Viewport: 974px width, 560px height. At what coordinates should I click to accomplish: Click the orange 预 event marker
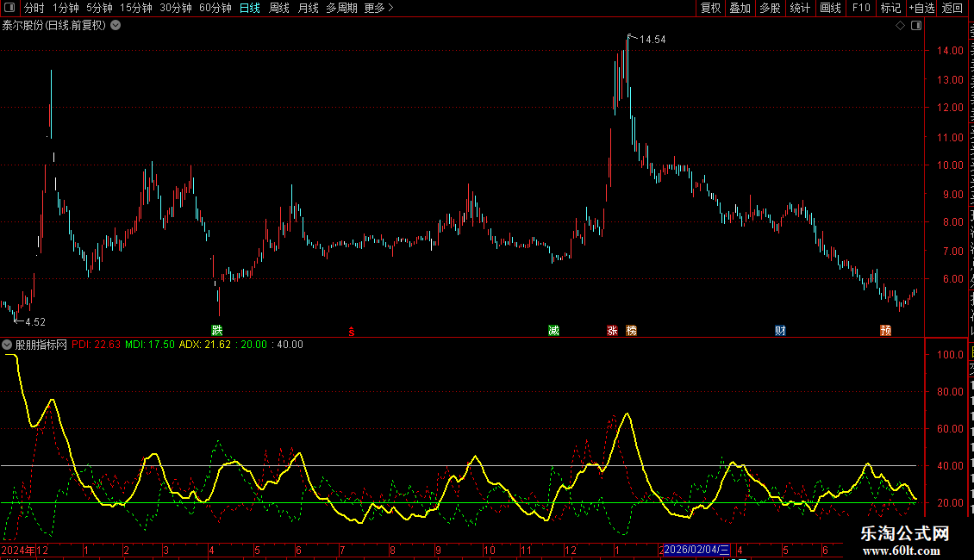(886, 330)
